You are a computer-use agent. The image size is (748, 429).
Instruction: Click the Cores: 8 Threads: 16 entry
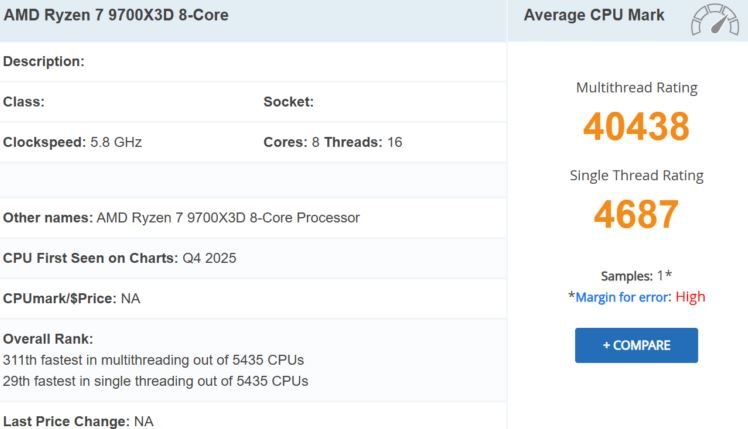click(x=333, y=142)
